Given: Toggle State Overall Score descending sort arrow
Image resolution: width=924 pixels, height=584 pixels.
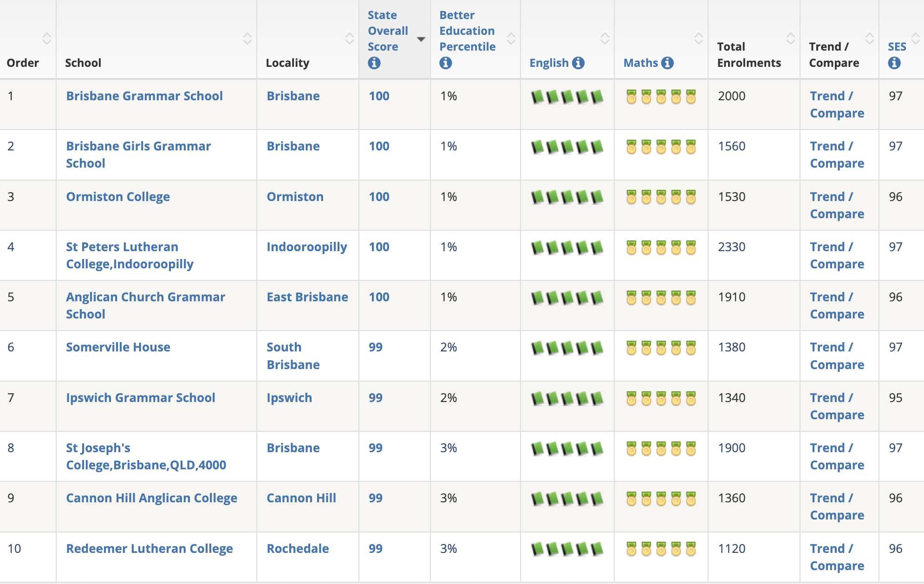Looking at the screenshot, I should [x=421, y=39].
